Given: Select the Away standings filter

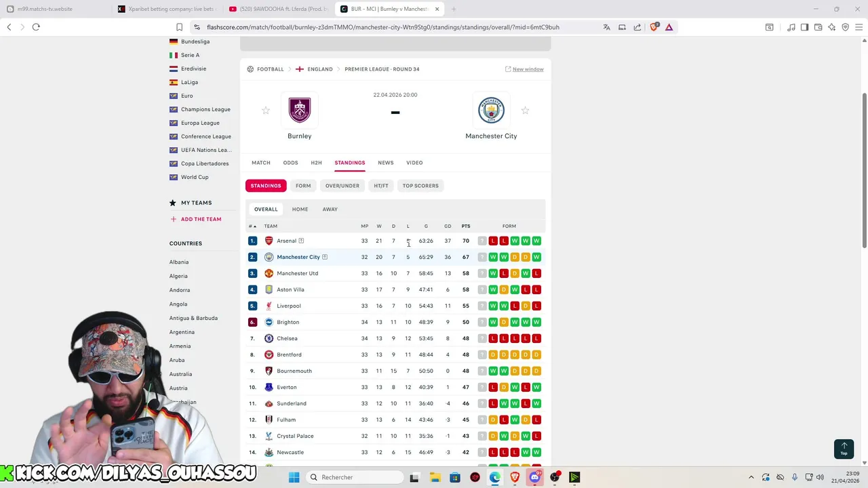Looking at the screenshot, I should click(x=330, y=209).
